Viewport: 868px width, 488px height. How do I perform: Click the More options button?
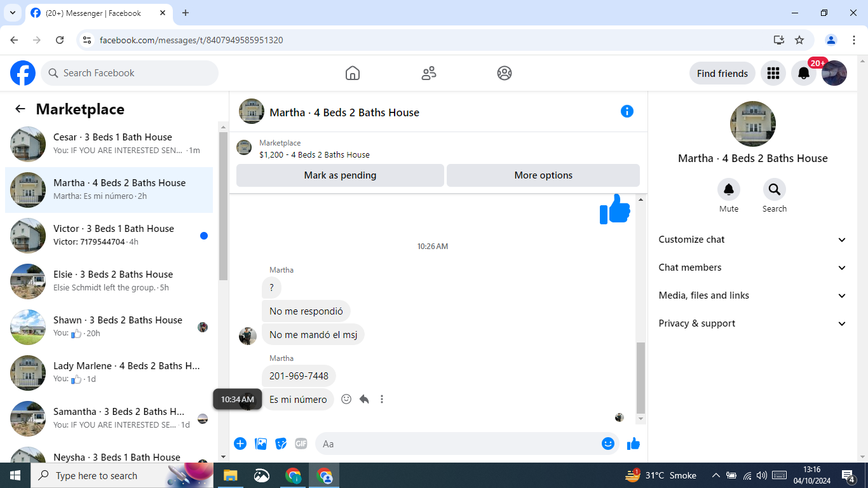tap(543, 175)
